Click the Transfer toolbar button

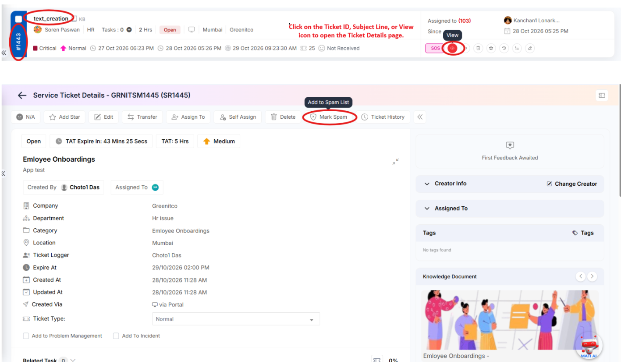tap(142, 117)
